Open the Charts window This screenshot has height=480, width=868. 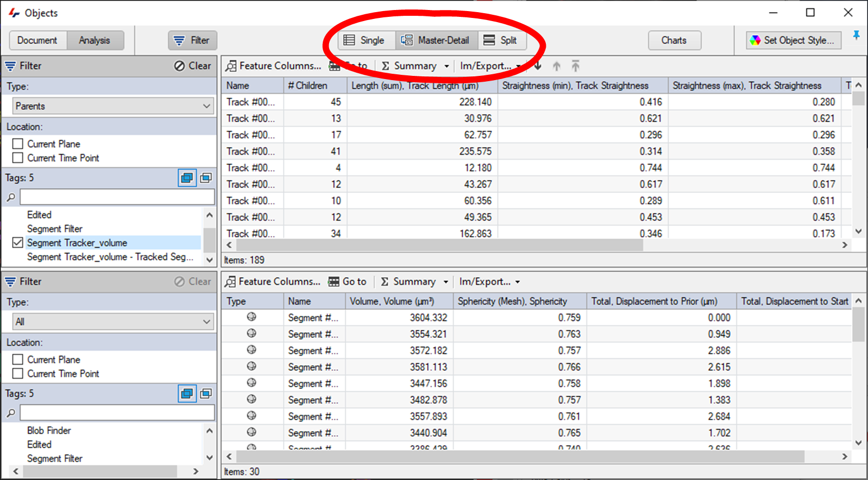click(674, 40)
